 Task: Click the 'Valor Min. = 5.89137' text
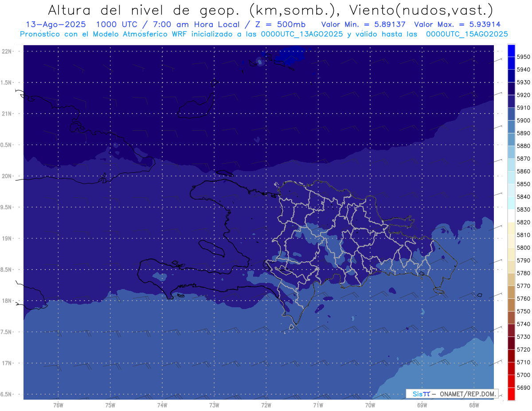coord(363,24)
